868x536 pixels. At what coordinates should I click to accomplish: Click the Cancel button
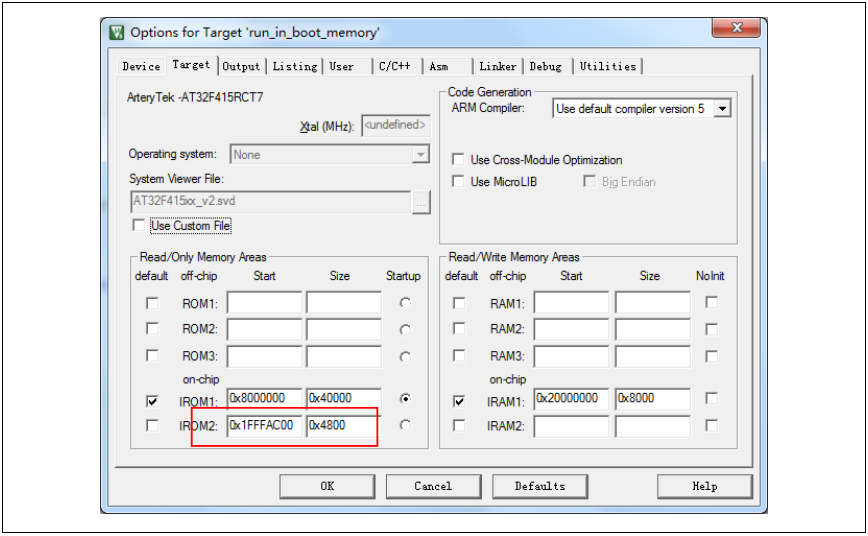click(433, 486)
